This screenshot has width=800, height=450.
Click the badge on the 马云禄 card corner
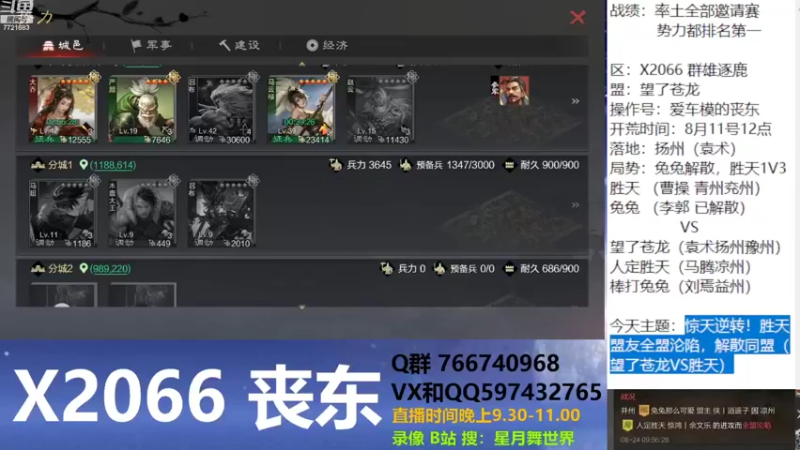(x=333, y=77)
